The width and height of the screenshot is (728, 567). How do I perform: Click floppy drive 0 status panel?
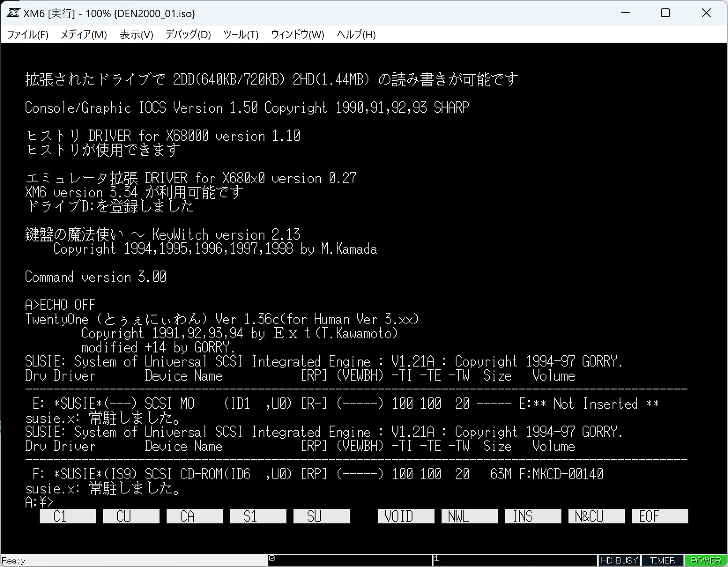coord(350,560)
